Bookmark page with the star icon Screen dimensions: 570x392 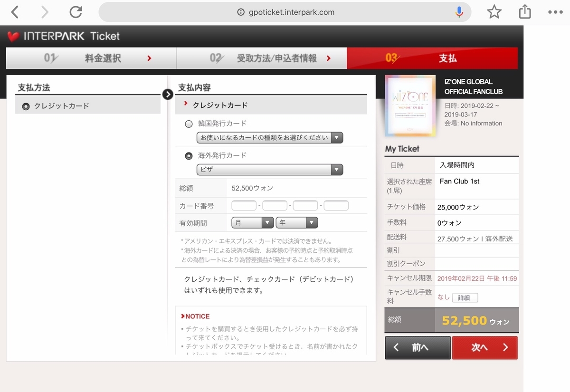click(x=494, y=12)
